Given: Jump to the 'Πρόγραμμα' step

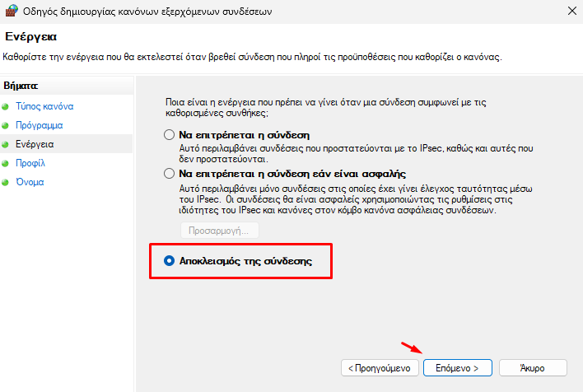Looking at the screenshot, I should pos(39,125).
